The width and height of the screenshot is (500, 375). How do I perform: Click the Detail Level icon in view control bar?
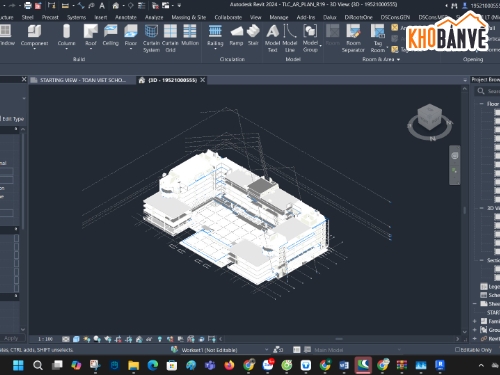point(66,339)
